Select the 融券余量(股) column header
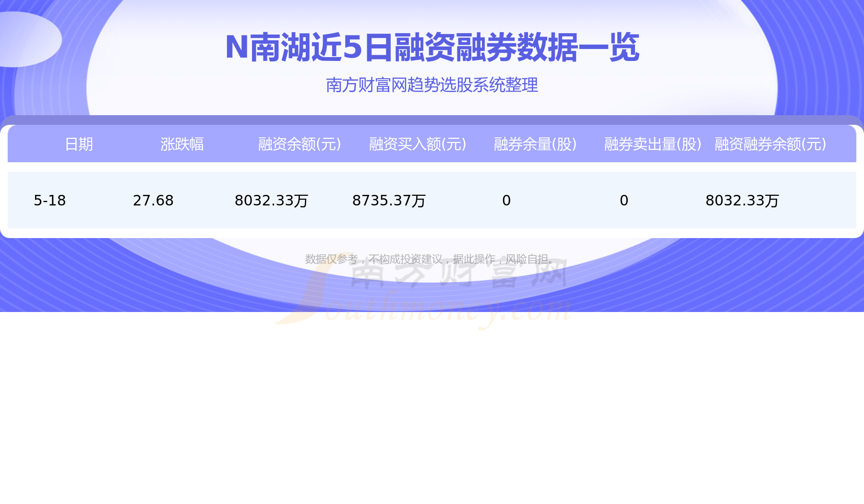Screen dimensions: 864x504 pyautogui.click(x=535, y=144)
